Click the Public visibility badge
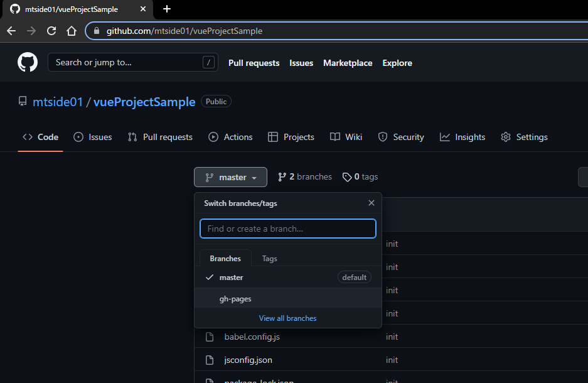588x383 pixels. (216, 102)
